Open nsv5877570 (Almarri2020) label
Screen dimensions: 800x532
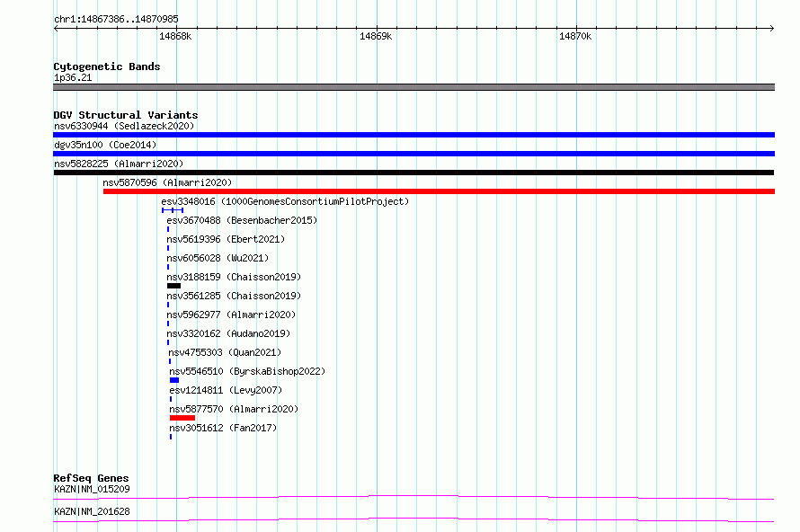234,409
